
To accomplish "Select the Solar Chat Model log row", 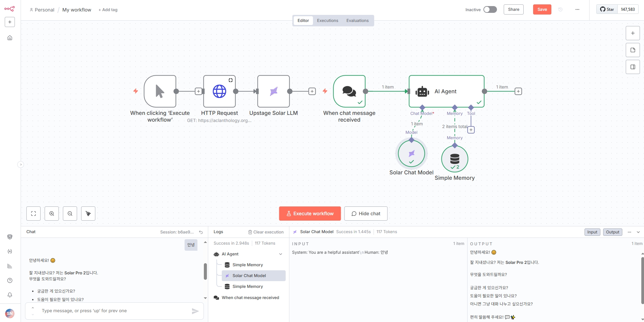I will click(254, 276).
